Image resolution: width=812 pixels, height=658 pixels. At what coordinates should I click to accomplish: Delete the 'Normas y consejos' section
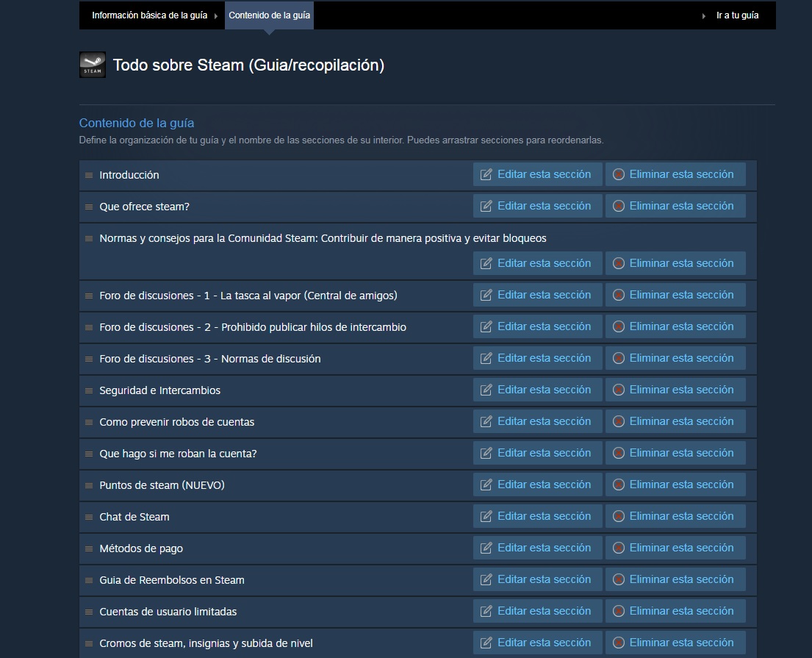point(675,263)
